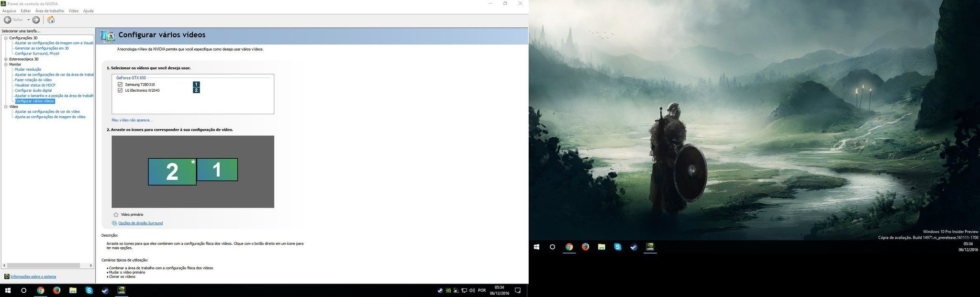Select Configurar vários vídeos task

pos(34,101)
